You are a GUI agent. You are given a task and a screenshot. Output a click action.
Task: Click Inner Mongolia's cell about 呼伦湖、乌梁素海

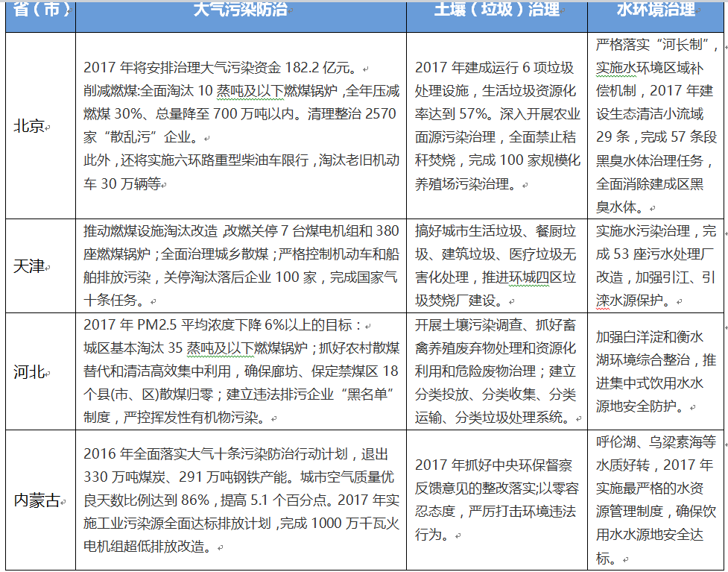point(656,442)
